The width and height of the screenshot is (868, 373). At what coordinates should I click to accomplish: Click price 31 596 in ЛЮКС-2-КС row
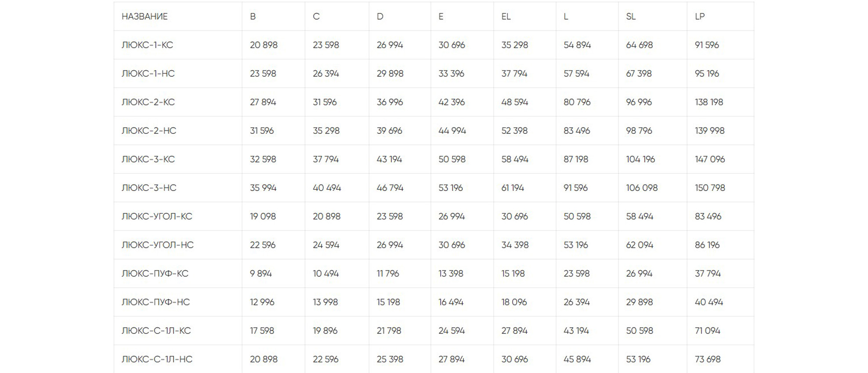[325, 102]
